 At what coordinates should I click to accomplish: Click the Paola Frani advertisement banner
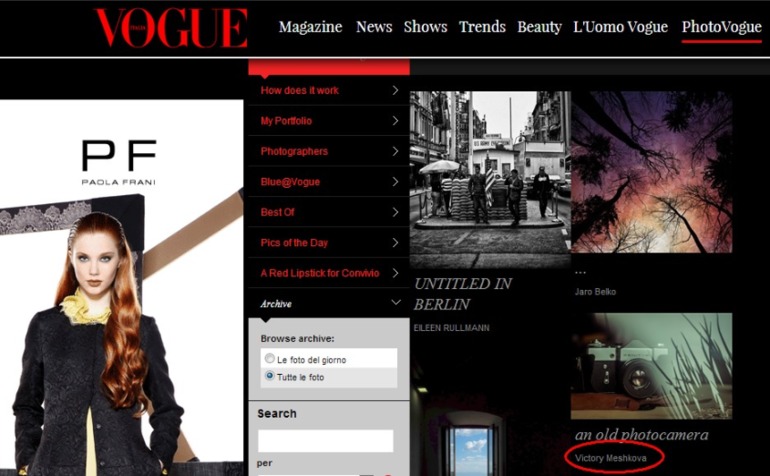(121, 287)
